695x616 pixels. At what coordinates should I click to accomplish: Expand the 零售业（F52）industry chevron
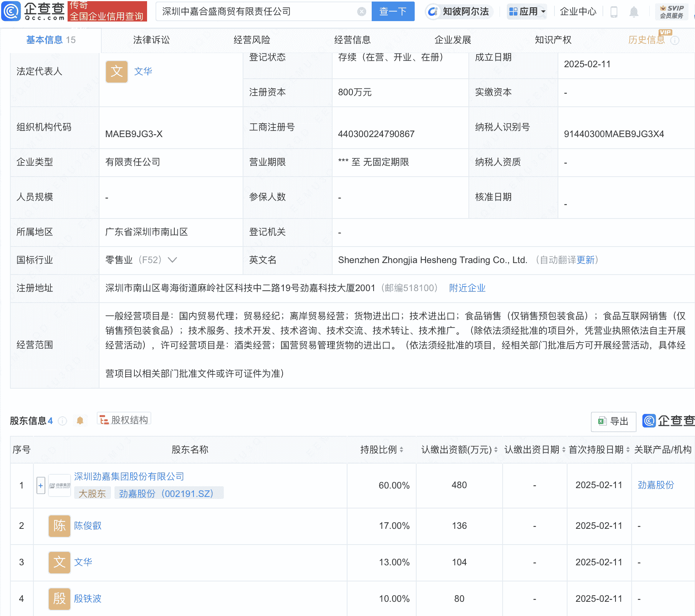click(173, 260)
